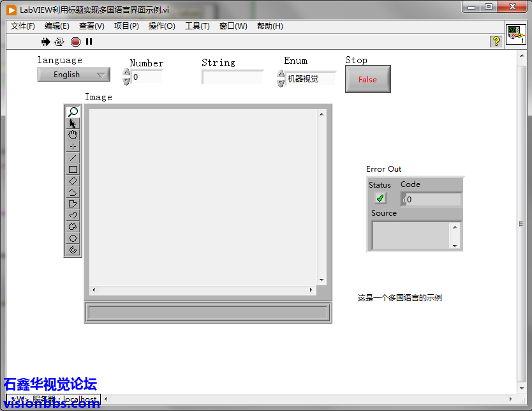
Task: Pick the Rectangle ROI tool
Action: click(x=73, y=169)
